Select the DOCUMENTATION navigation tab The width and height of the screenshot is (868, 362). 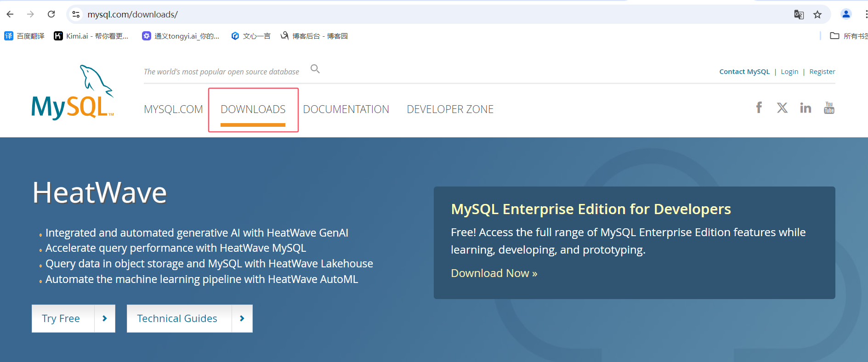point(346,109)
